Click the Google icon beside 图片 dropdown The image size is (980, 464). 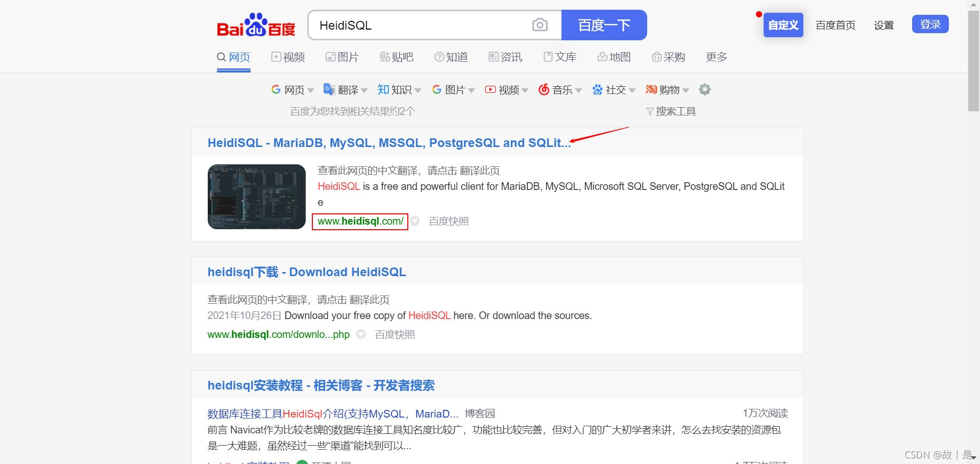[437, 90]
